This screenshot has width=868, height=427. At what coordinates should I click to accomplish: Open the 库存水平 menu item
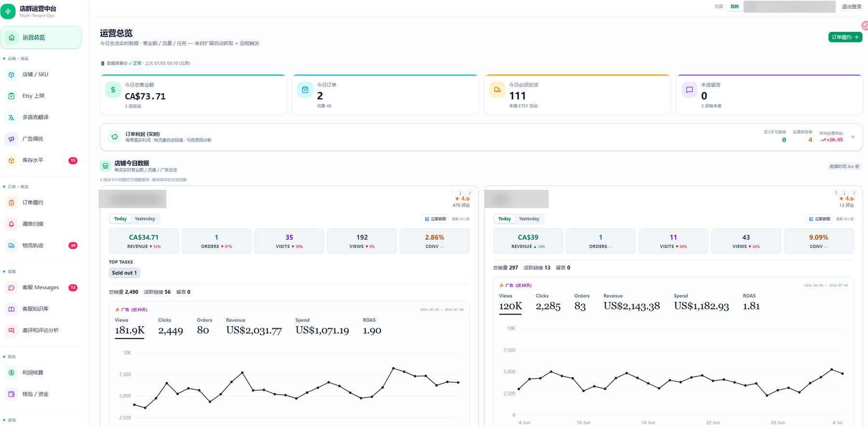click(41, 161)
